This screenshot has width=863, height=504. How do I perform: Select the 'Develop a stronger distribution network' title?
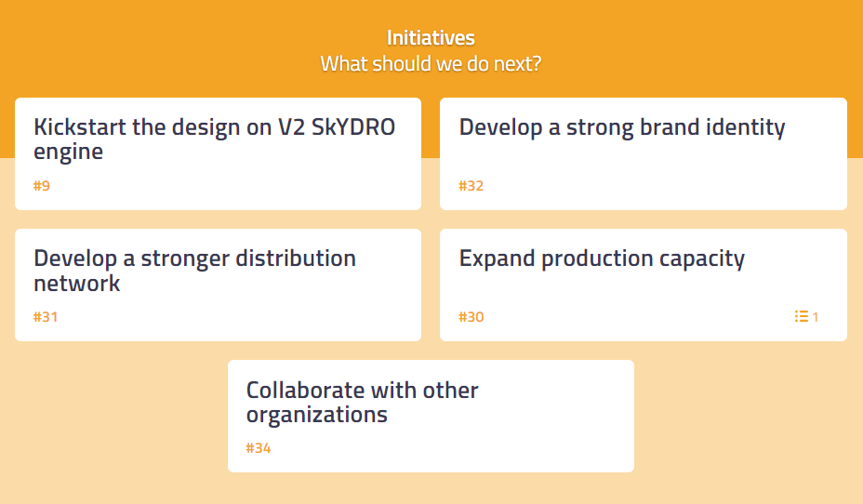195,271
